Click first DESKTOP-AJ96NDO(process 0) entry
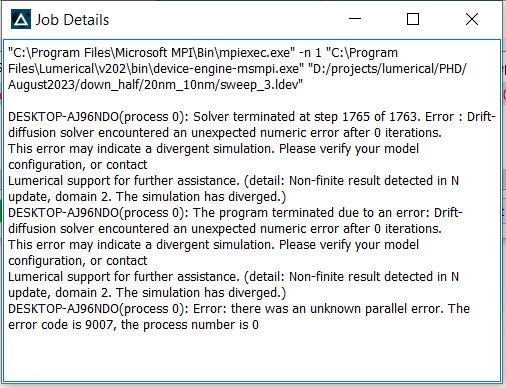Viewport: 506px width, 388px height. pyautogui.click(x=98, y=117)
